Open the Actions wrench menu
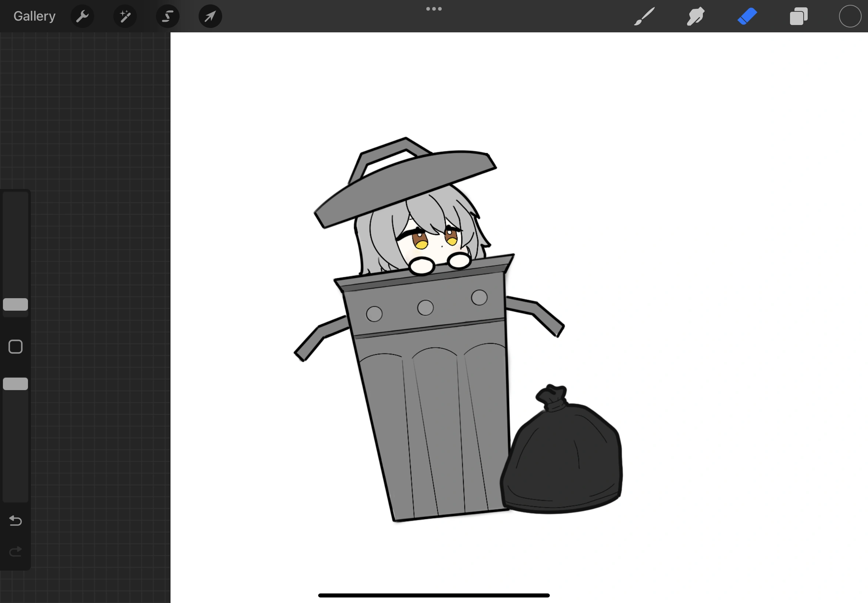 click(x=82, y=16)
